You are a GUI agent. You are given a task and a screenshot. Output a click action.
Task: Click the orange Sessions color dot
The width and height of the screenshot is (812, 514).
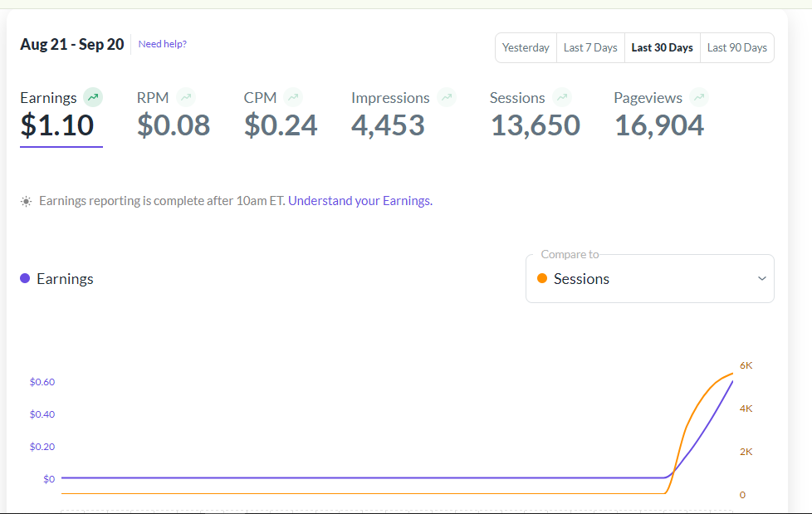542,279
